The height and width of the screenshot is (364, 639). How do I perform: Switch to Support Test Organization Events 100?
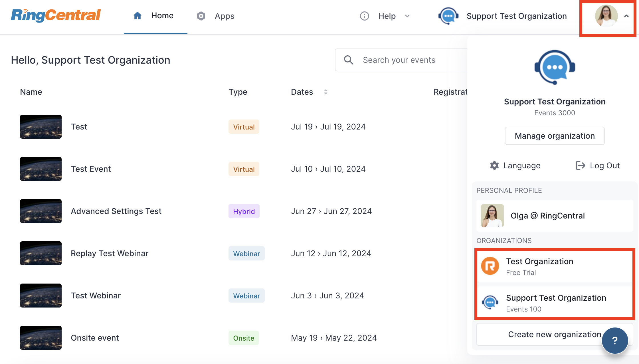[555, 302]
